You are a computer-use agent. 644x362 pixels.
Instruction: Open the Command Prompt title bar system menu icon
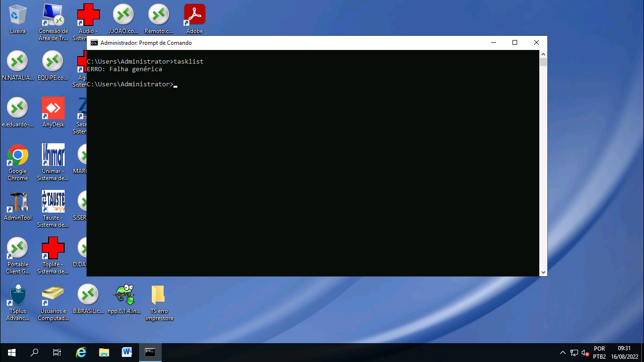pos(94,43)
